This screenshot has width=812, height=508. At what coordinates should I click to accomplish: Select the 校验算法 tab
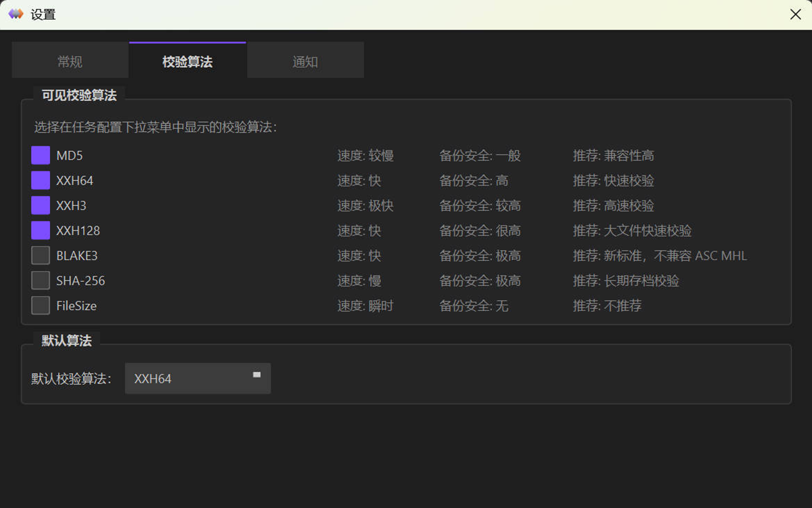point(187,62)
